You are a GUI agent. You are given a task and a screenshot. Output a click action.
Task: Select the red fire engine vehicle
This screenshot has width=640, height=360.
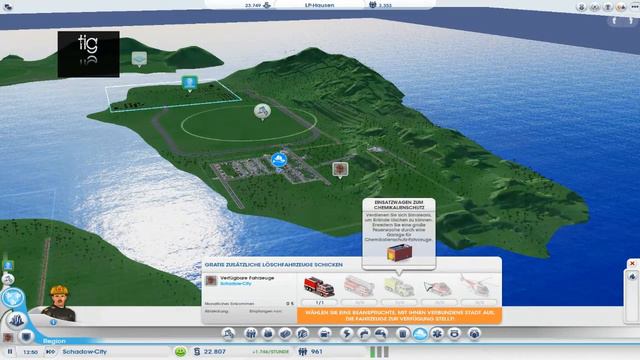click(x=319, y=286)
